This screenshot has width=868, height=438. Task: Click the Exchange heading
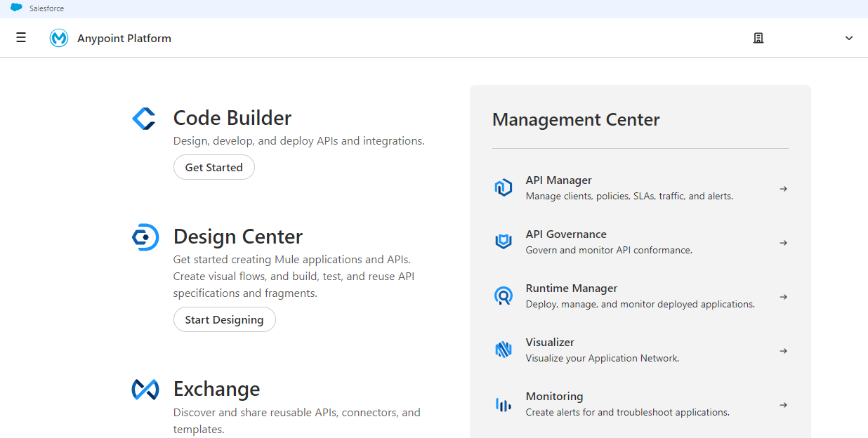point(217,389)
